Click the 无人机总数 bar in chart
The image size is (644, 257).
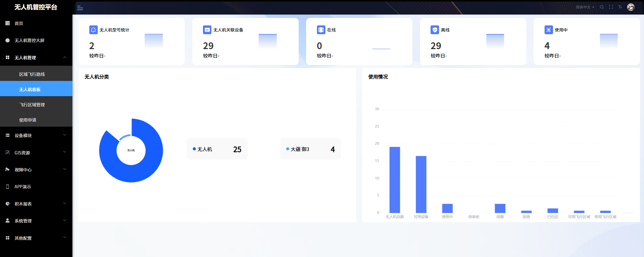[x=394, y=179]
